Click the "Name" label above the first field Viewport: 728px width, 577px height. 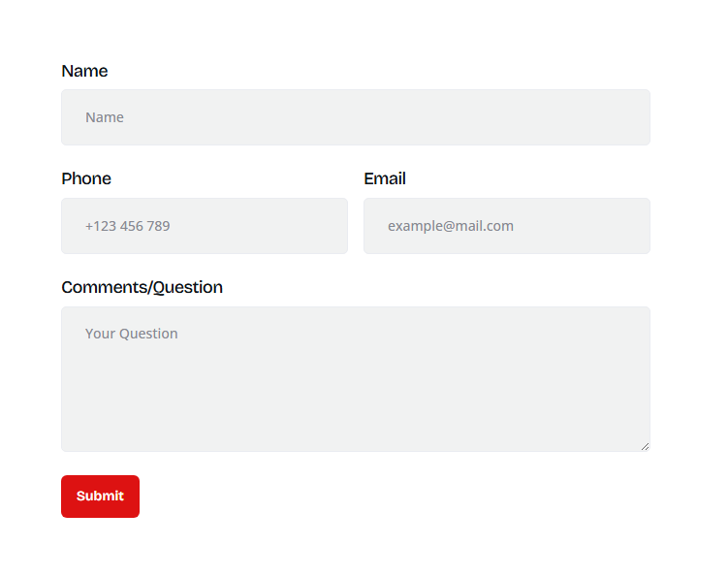(x=84, y=71)
